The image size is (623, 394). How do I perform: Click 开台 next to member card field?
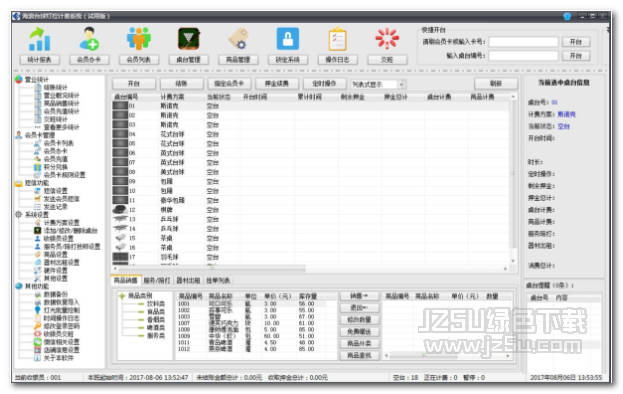(x=576, y=42)
